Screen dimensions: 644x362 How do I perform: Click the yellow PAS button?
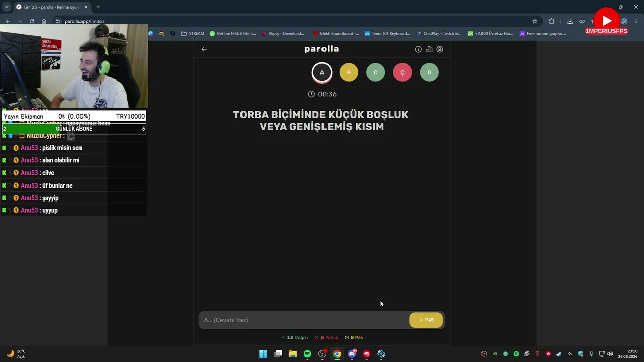[426, 320]
